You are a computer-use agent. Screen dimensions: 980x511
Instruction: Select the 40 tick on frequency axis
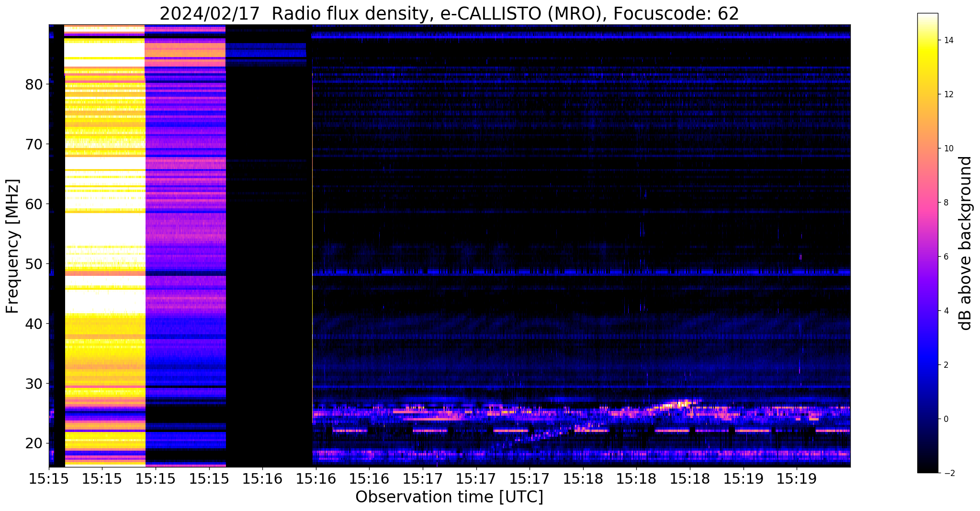pyautogui.click(x=34, y=324)
